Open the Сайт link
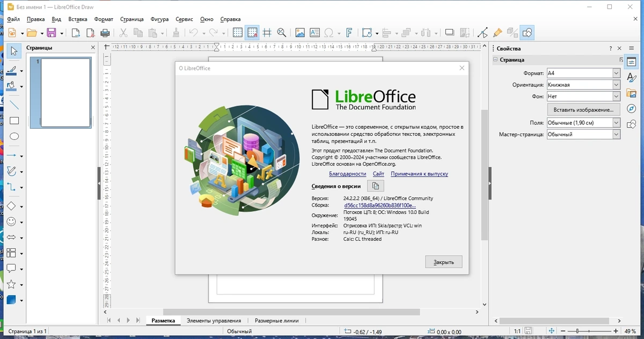The image size is (644, 339). coord(378,174)
